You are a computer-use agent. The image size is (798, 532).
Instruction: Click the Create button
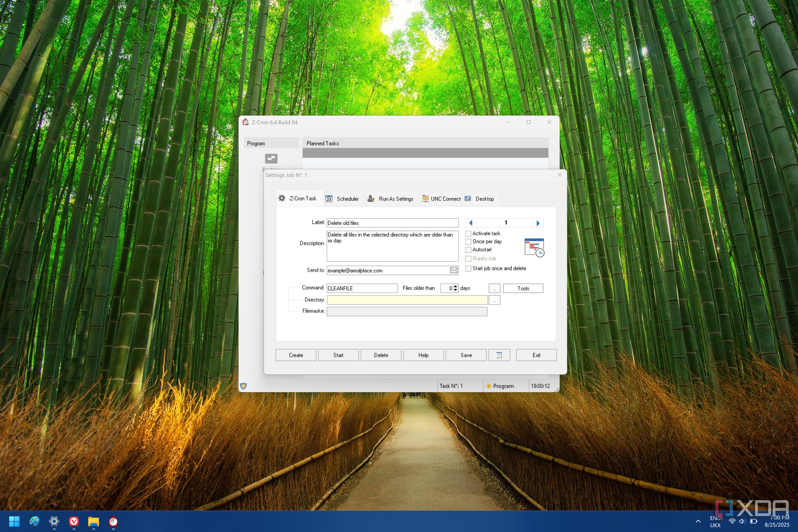296,355
